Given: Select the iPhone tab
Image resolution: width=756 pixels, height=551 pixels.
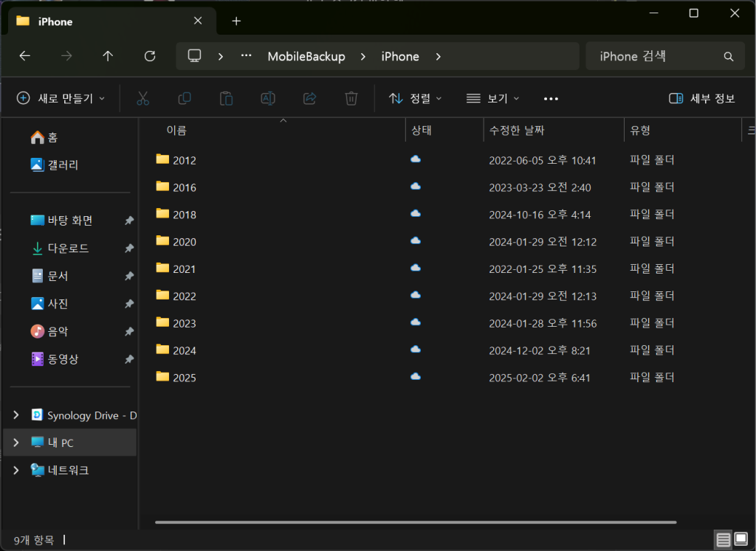Looking at the screenshot, I should (x=112, y=21).
